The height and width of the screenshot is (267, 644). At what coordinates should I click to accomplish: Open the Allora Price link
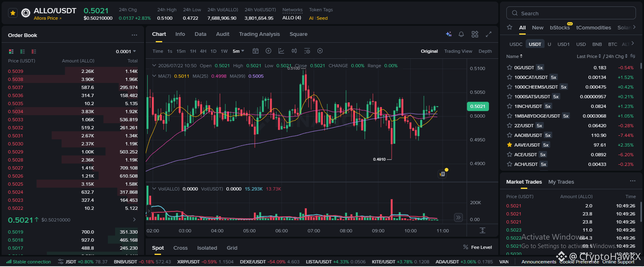[47, 18]
